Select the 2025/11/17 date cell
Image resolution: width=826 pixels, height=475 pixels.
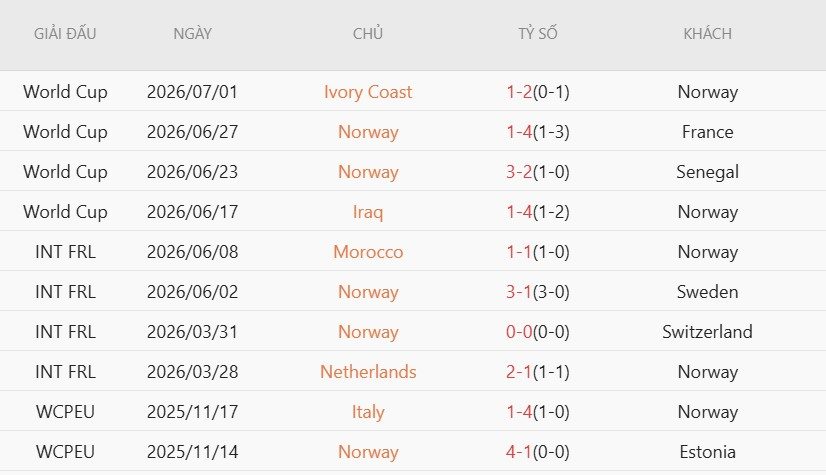(192, 412)
